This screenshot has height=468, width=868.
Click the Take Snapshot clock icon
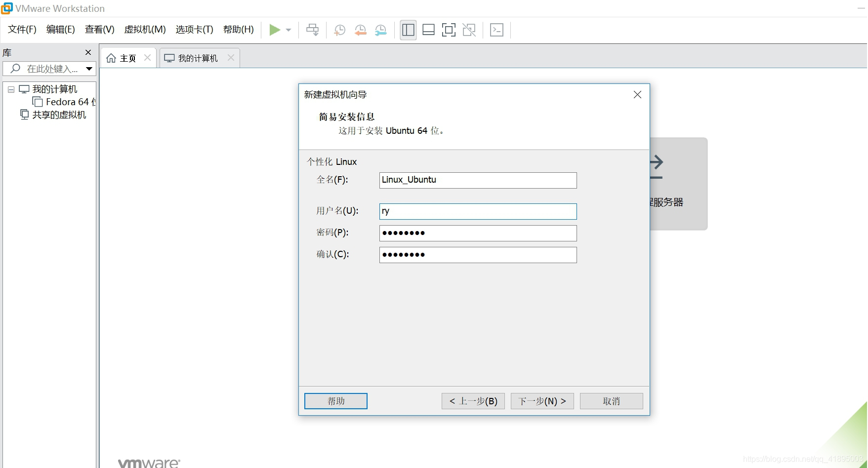coord(339,30)
